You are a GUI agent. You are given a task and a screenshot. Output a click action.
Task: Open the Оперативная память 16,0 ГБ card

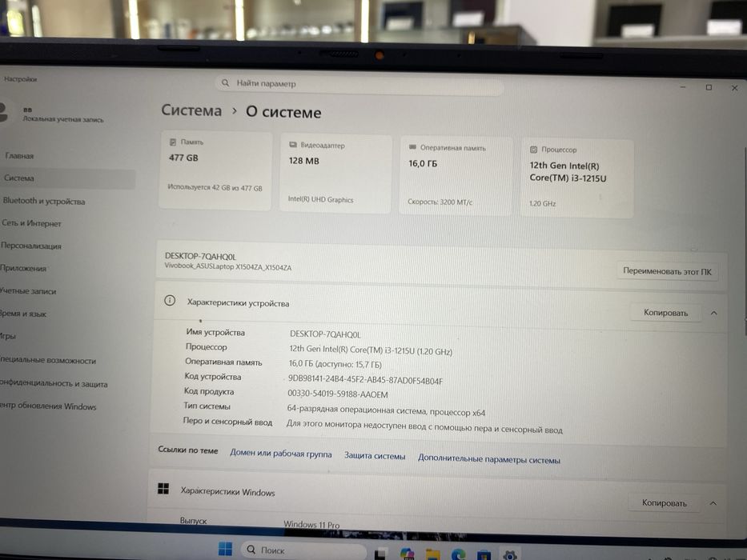[455, 176]
